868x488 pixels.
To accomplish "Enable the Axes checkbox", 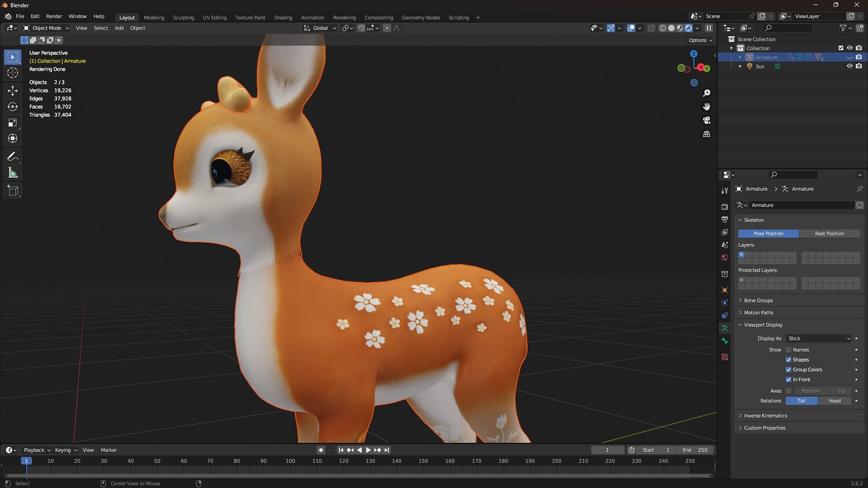I will pyautogui.click(x=788, y=391).
